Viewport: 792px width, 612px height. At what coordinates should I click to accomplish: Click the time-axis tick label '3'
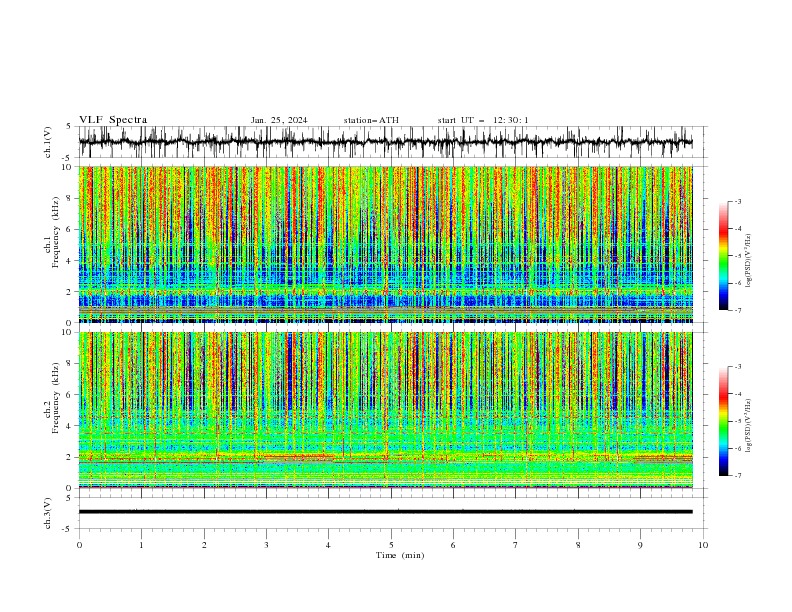(266, 545)
